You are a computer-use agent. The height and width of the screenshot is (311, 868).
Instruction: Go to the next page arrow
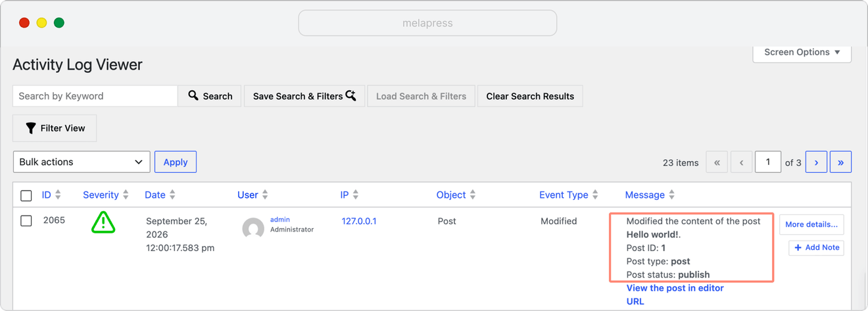[816, 162]
